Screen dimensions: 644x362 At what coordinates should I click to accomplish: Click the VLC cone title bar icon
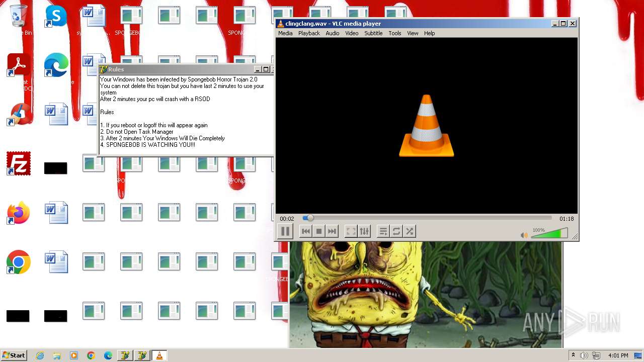click(x=280, y=24)
